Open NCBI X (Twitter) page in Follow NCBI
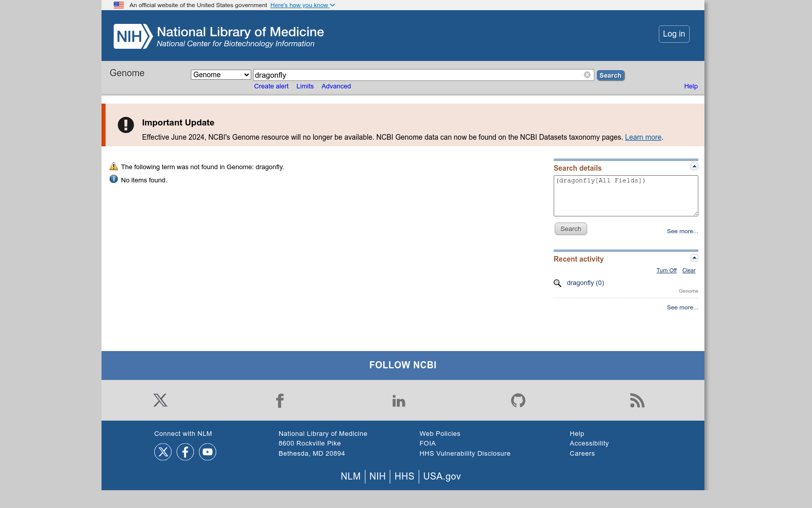This screenshot has height=508, width=812. tap(160, 400)
